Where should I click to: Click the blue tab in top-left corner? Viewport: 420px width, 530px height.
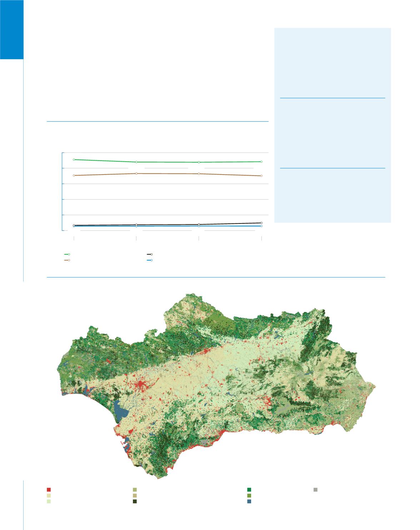(x=12, y=29)
